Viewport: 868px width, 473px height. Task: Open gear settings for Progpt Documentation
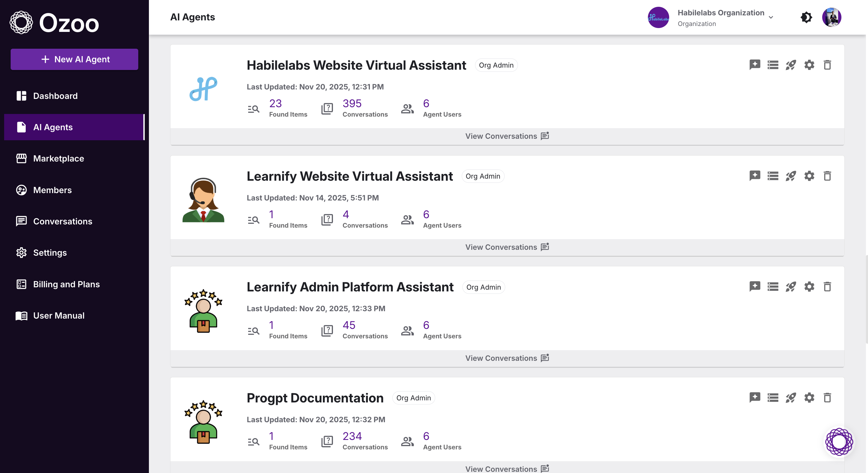809,398
